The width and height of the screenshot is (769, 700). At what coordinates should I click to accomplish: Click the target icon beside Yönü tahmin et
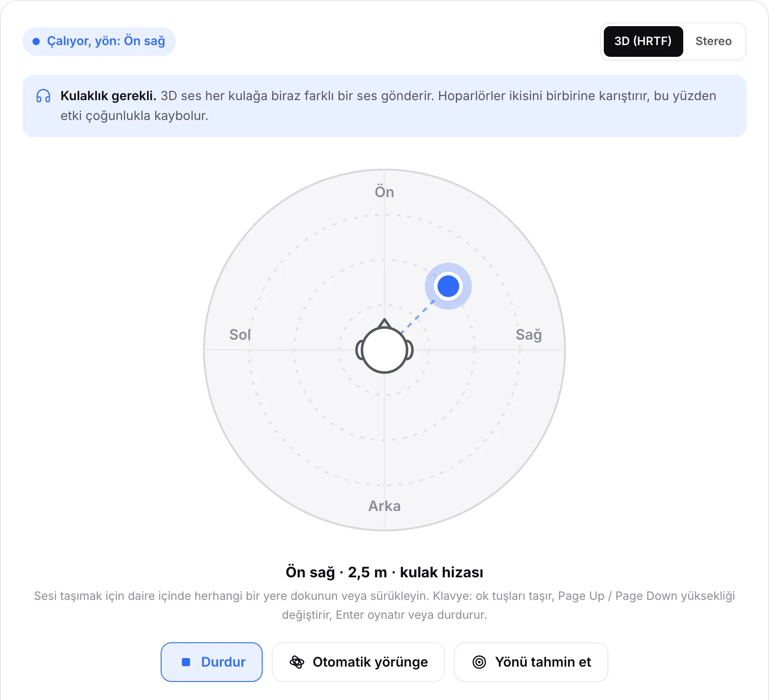coord(479,662)
